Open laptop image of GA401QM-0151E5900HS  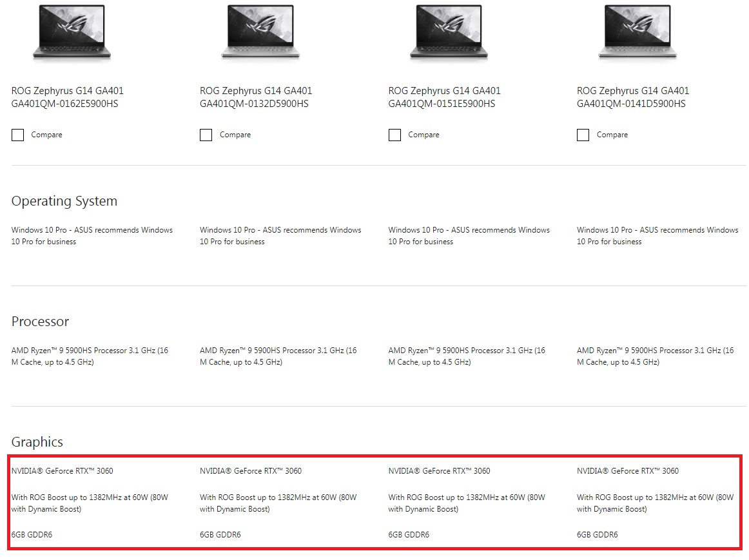coord(449,32)
